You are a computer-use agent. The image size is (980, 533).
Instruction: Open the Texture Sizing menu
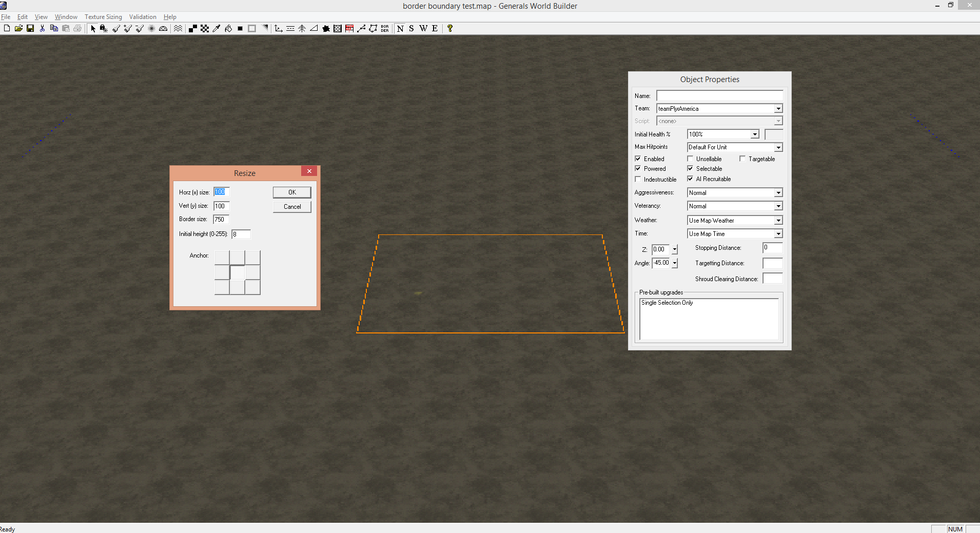(103, 17)
